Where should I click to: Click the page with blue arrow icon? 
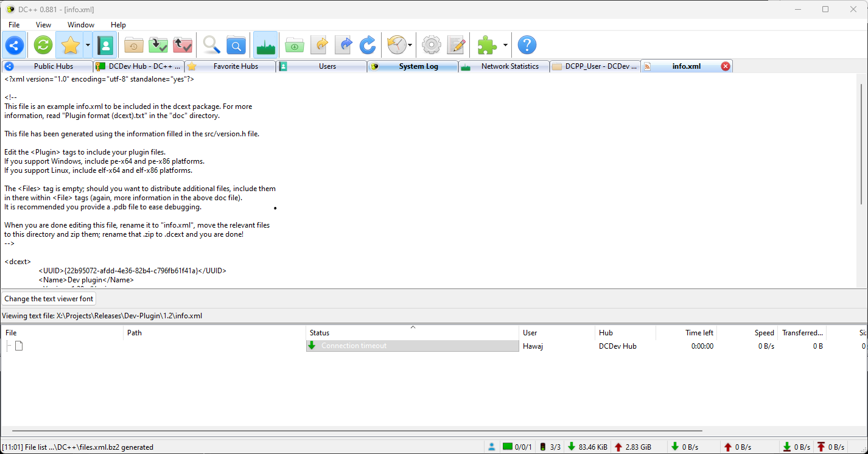pyautogui.click(x=344, y=45)
